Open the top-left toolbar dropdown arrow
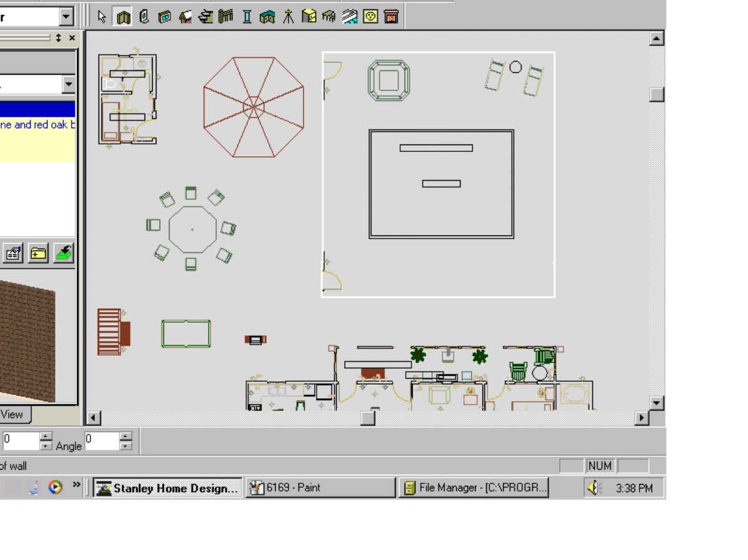The width and height of the screenshot is (748, 560). click(67, 17)
